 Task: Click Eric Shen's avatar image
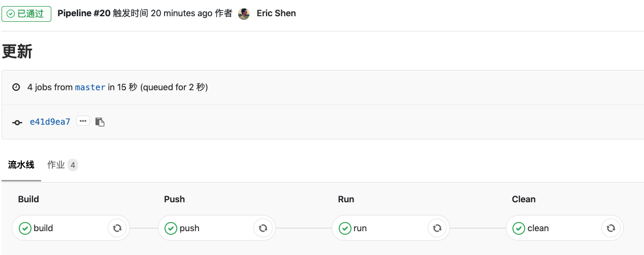click(244, 14)
